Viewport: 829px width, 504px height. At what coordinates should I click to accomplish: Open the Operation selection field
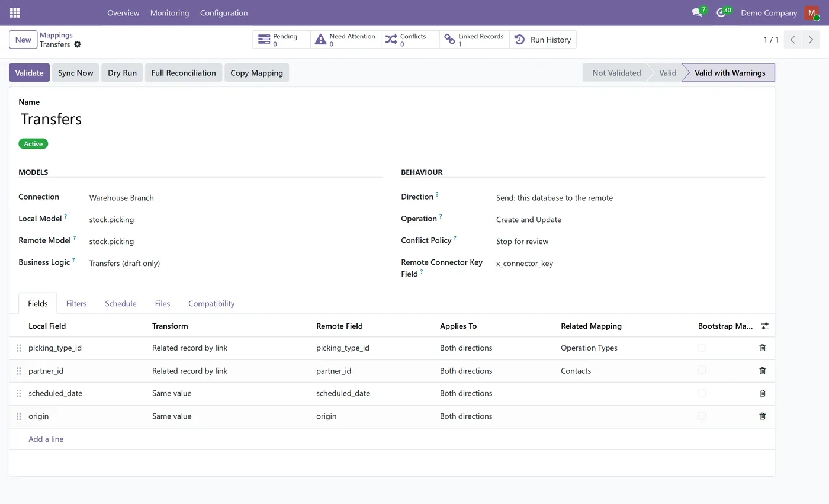pos(630,220)
